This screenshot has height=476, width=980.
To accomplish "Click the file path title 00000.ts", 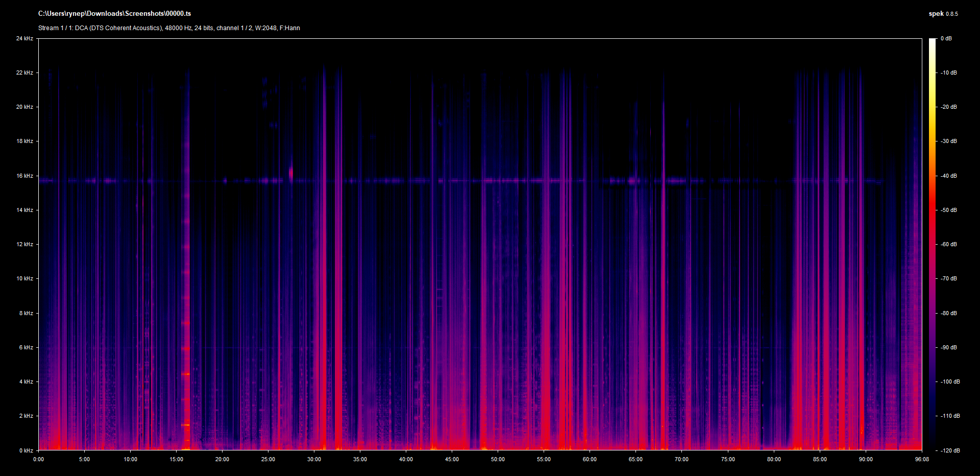I will [x=114, y=14].
